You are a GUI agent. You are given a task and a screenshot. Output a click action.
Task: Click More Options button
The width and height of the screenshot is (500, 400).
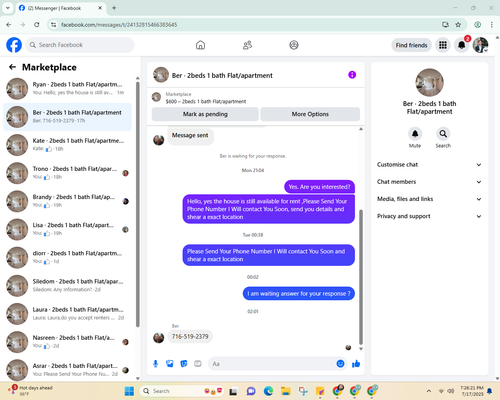tap(310, 114)
